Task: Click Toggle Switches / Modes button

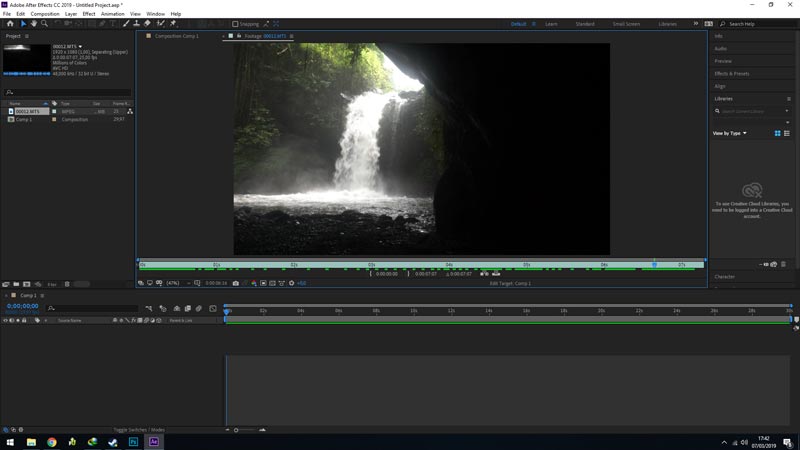Action: pos(139,430)
